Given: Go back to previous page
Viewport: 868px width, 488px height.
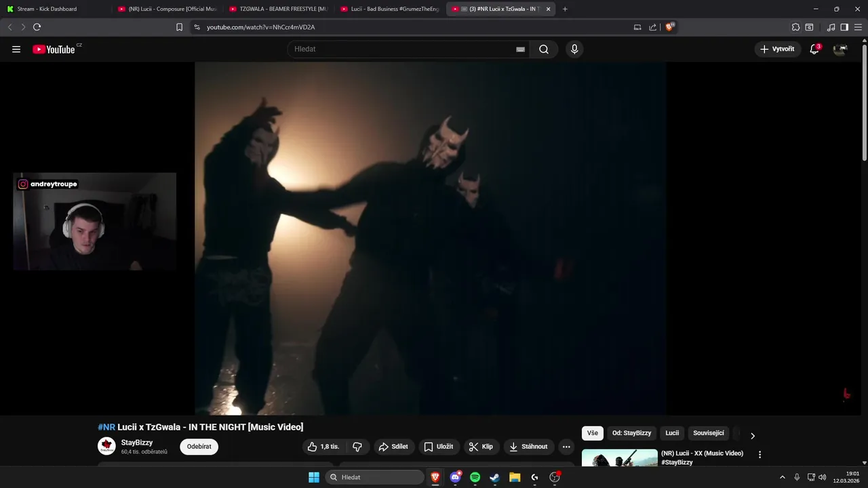Looking at the screenshot, I should (9, 27).
